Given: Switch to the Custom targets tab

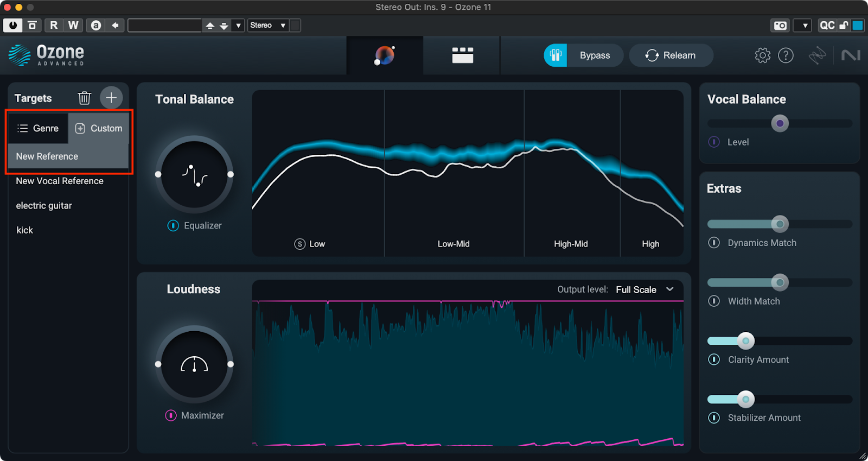Looking at the screenshot, I should (99, 128).
